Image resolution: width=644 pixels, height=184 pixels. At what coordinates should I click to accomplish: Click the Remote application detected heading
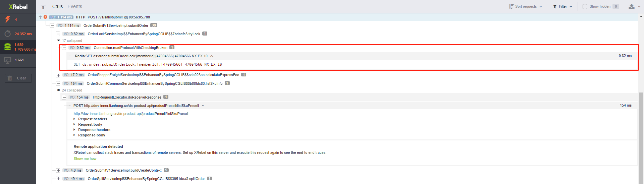click(98, 146)
